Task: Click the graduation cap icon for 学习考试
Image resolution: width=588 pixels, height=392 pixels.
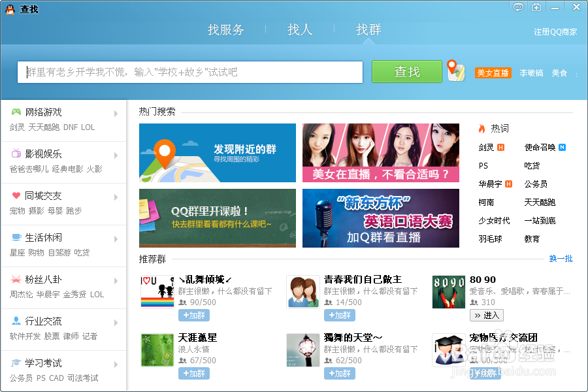Action: point(16,363)
